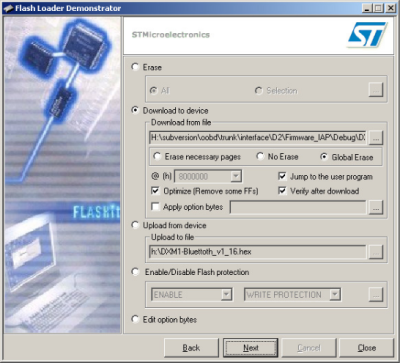400x363 pixels.
Task: Open the ENABLE protection dropdown
Action: 226,295
